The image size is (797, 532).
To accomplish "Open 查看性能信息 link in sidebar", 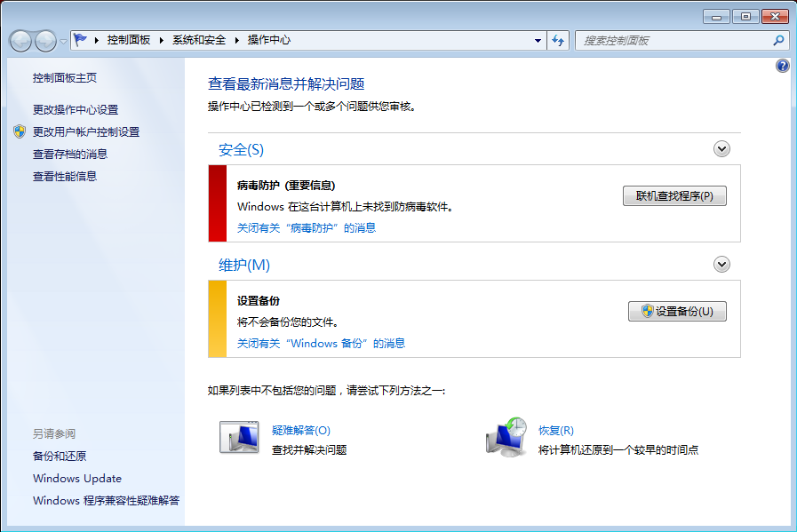I will point(65,177).
